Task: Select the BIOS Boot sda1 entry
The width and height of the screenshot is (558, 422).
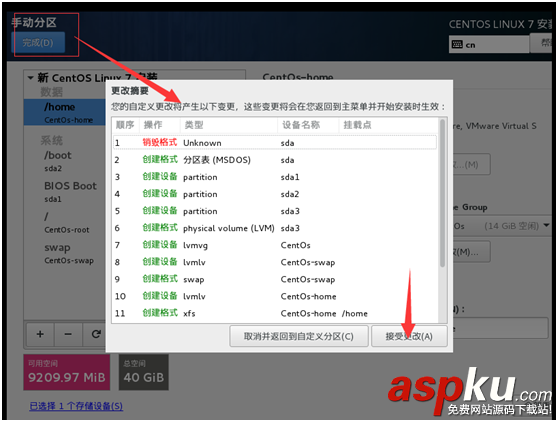Action: tap(65, 191)
